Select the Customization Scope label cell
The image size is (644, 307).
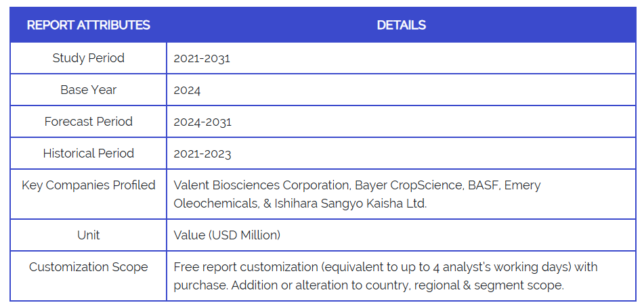88,267
